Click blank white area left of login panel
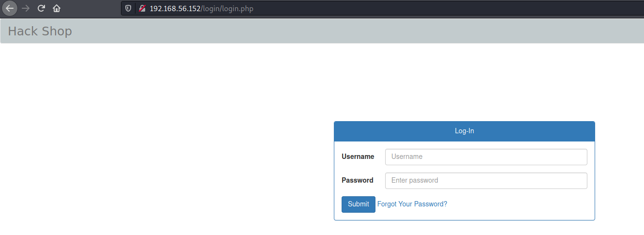 (x=165, y=145)
